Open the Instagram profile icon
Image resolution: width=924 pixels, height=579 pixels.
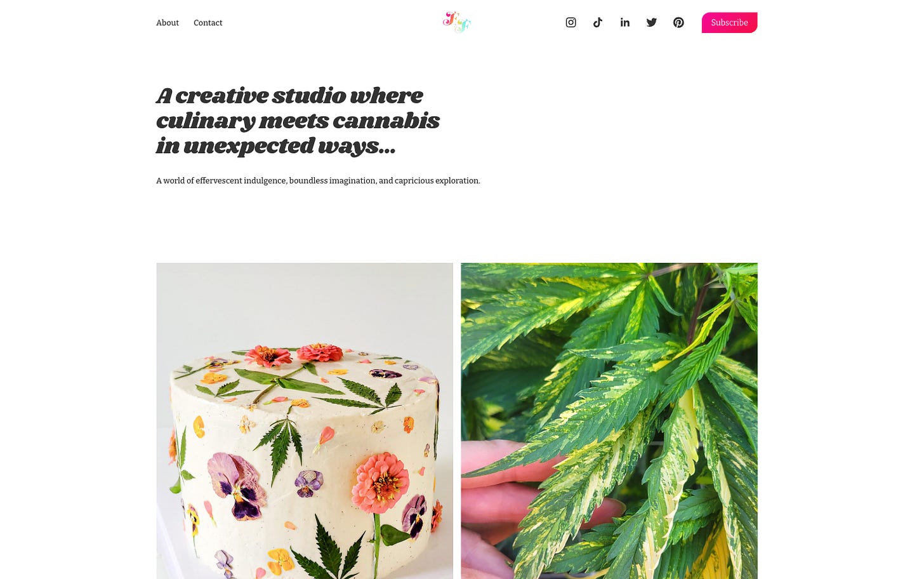coord(571,22)
